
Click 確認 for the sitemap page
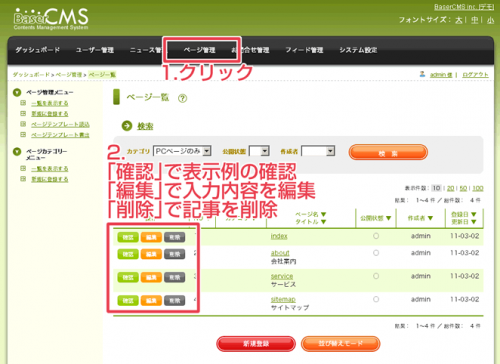click(128, 300)
